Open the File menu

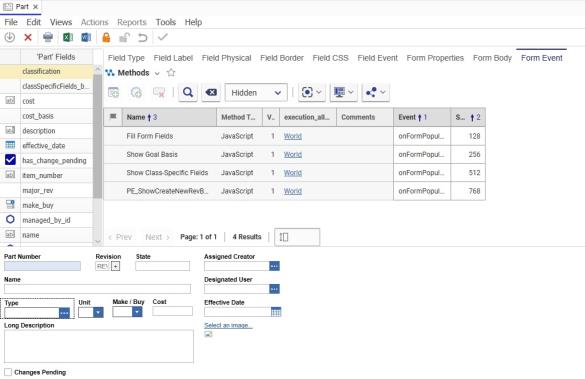coord(11,22)
